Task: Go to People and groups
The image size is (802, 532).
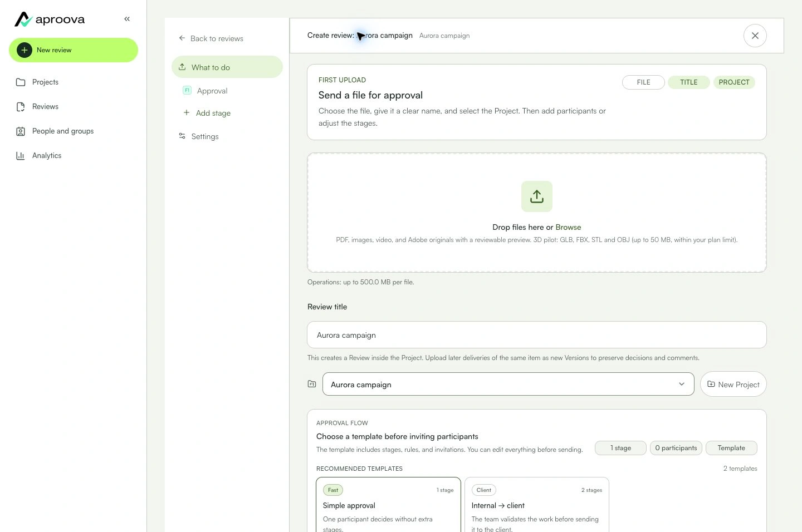Action: tap(74, 131)
